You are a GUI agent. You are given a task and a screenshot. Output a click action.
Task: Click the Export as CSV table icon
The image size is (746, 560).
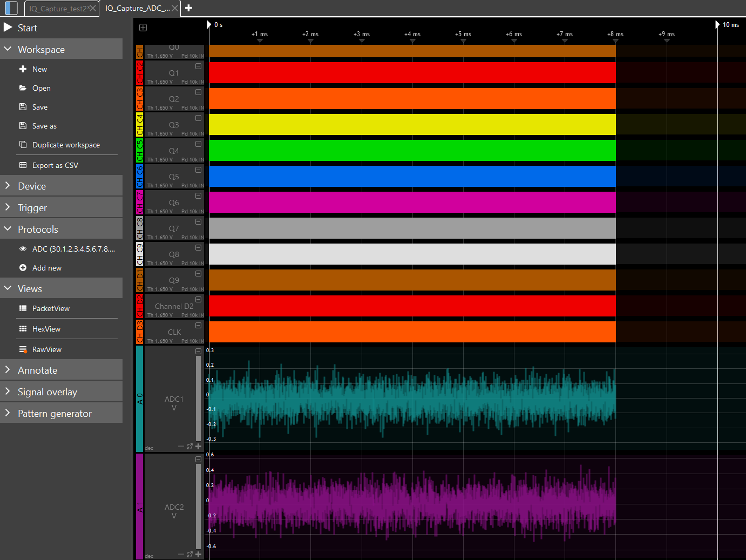pyautogui.click(x=23, y=165)
